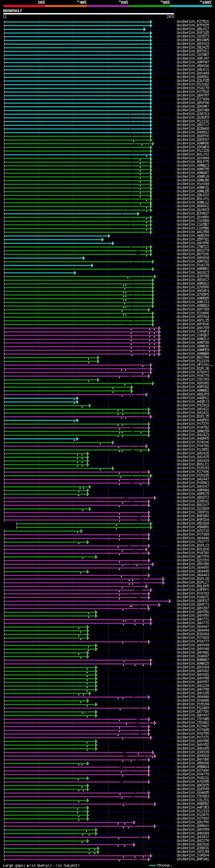The image size is (215, 868).
Task: Click the UniRef100_C5WTC1 label
Action: [193, 247]
